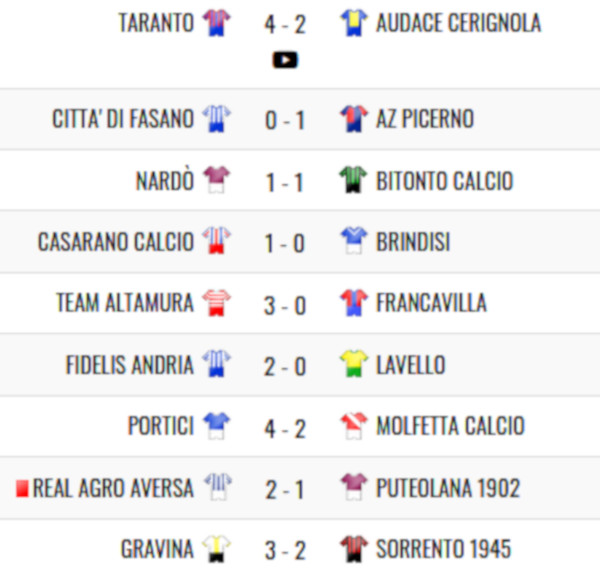Open the Brindisi team page
600x579 pixels.
413,242
